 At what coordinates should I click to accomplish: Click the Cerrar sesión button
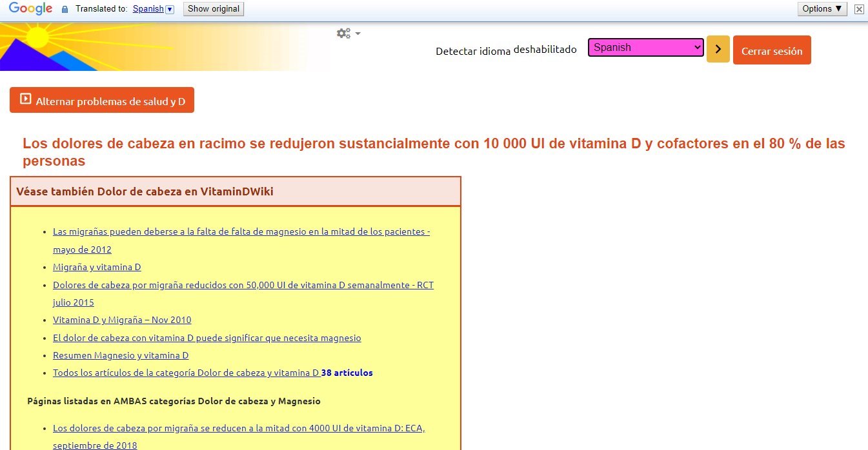[x=771, y=50]
